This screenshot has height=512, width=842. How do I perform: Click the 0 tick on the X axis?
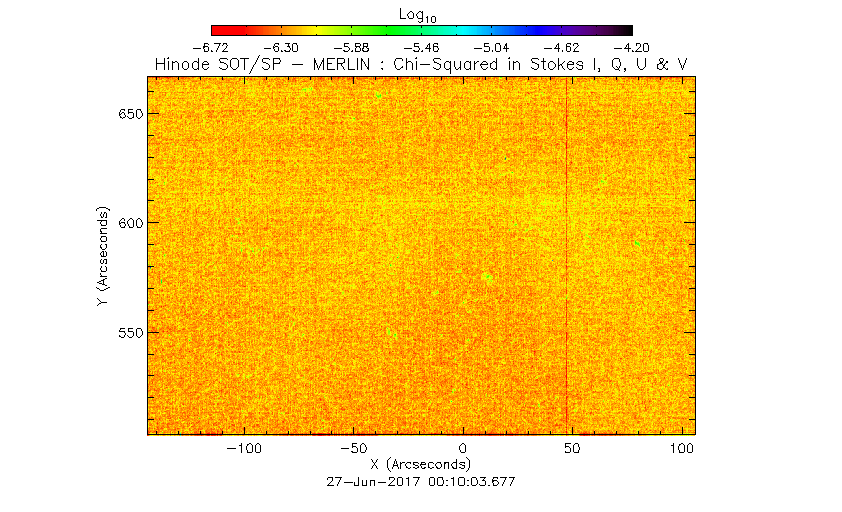pyautogui.click(x=462, y=449)
